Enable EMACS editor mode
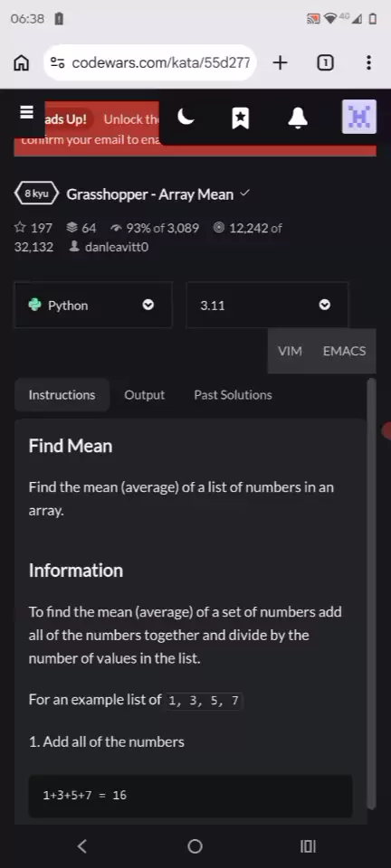Screen dimensions: 391x868 344,351
